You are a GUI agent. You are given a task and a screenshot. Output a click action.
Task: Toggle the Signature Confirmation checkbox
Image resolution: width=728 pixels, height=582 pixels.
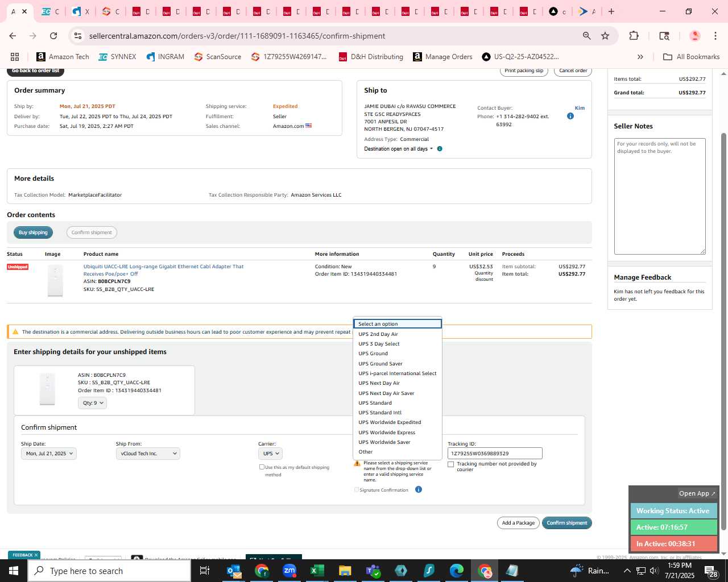(357, 490)
